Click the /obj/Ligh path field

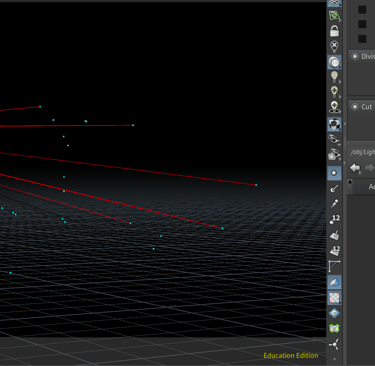pos(362,152)
